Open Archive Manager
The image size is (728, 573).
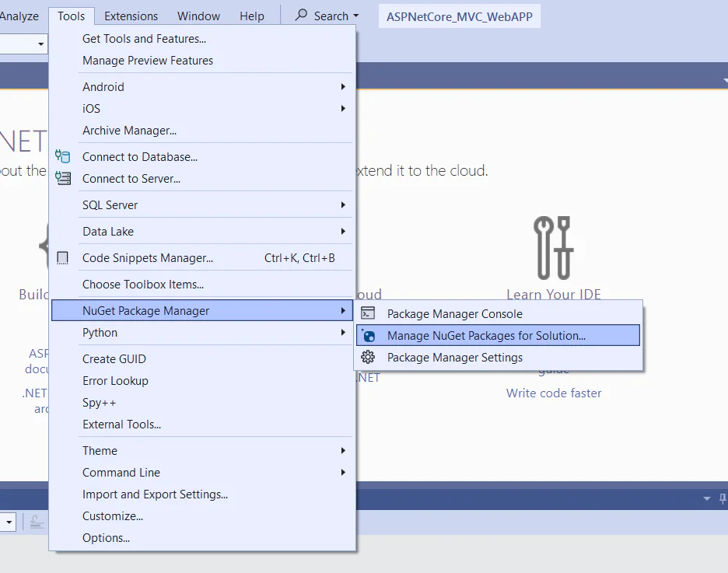pos(202,131)
